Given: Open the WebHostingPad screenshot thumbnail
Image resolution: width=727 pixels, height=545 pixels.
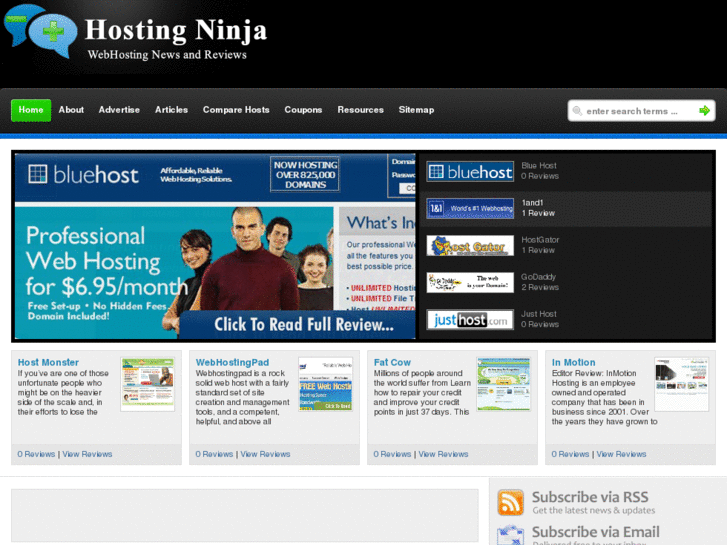Looking at the screenshot, I should (x=325, y=384).
